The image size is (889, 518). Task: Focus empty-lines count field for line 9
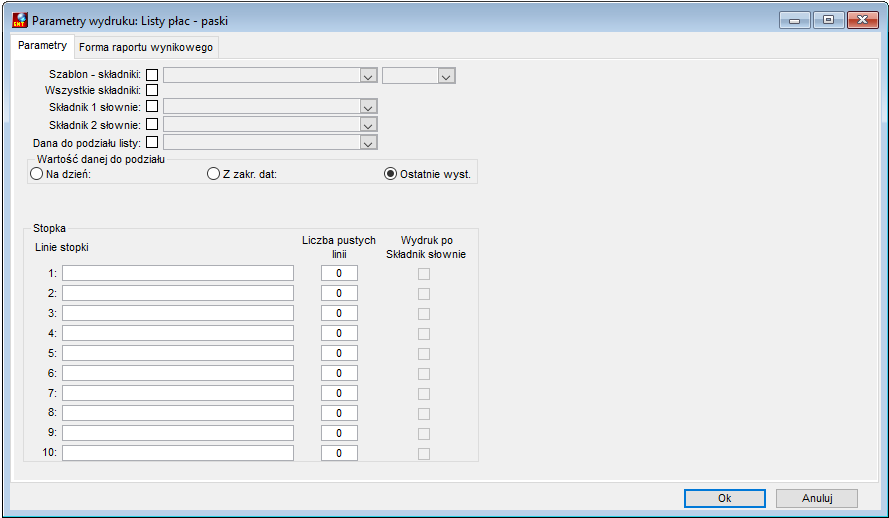pos(339,433)
